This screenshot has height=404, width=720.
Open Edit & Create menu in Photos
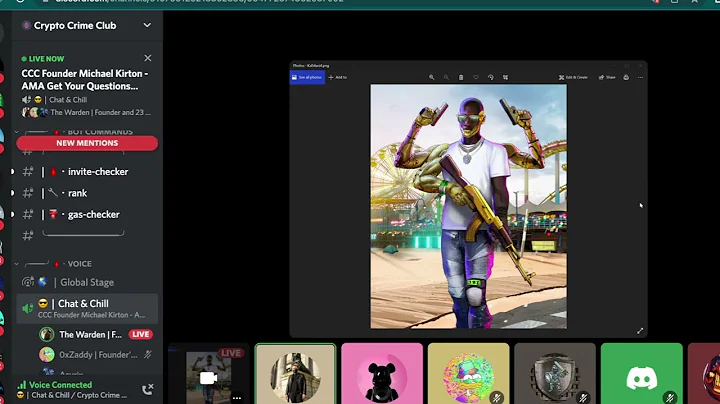pyautogui.click(x=573, y=77)
